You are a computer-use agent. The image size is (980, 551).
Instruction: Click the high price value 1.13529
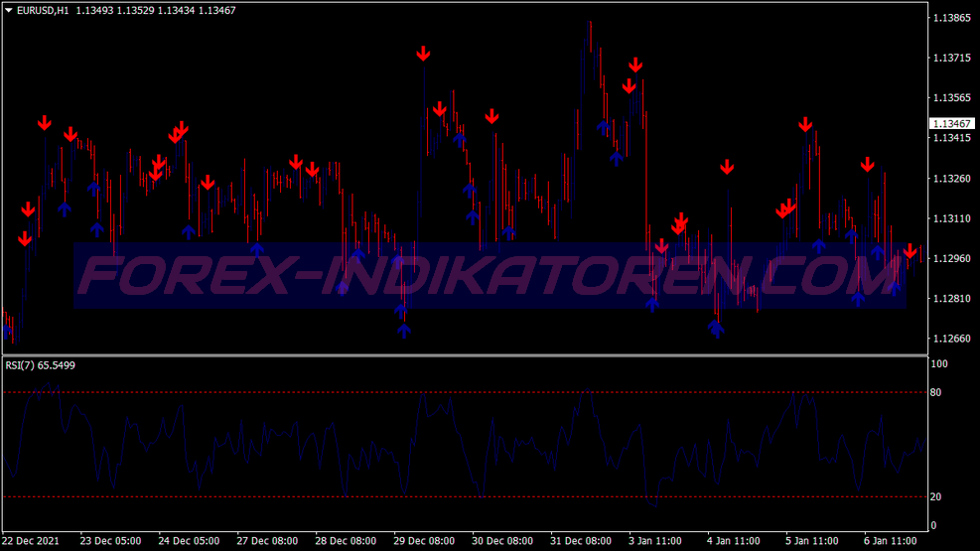135,11
